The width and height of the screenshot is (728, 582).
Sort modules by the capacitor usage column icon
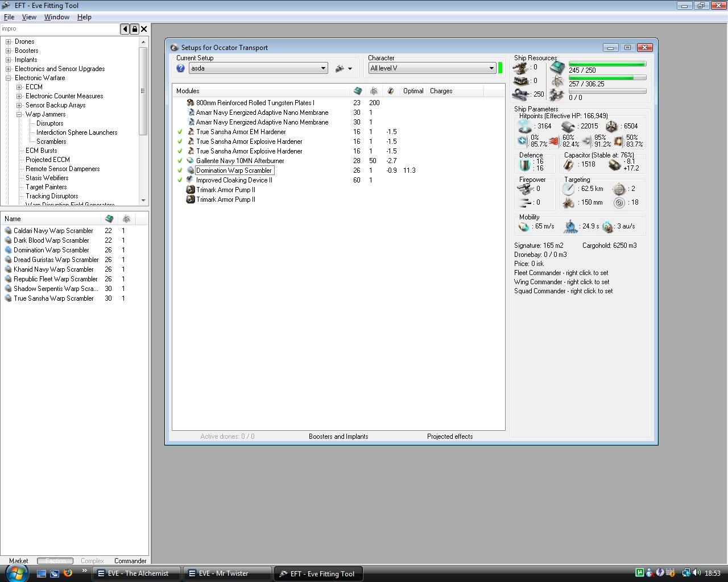[391, 91]
